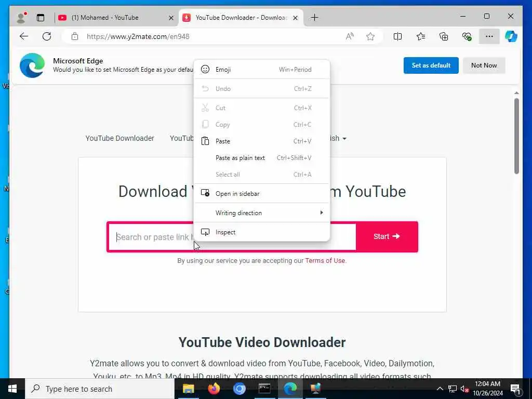Choose Paste in the context menu

[x=262, y=141]
